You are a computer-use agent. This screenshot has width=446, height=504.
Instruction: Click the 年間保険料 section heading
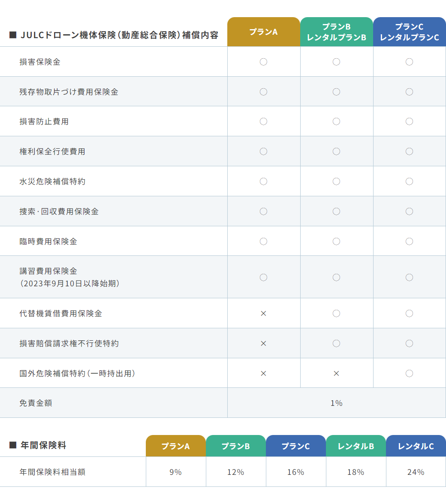(43, 445)
